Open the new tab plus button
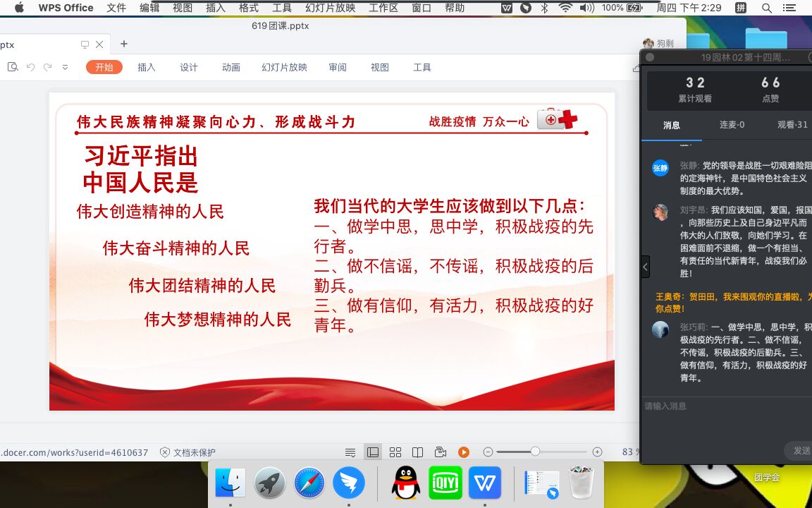Image resolution: width=812 pixels, height=508 pixels. (x=124, y=44)
